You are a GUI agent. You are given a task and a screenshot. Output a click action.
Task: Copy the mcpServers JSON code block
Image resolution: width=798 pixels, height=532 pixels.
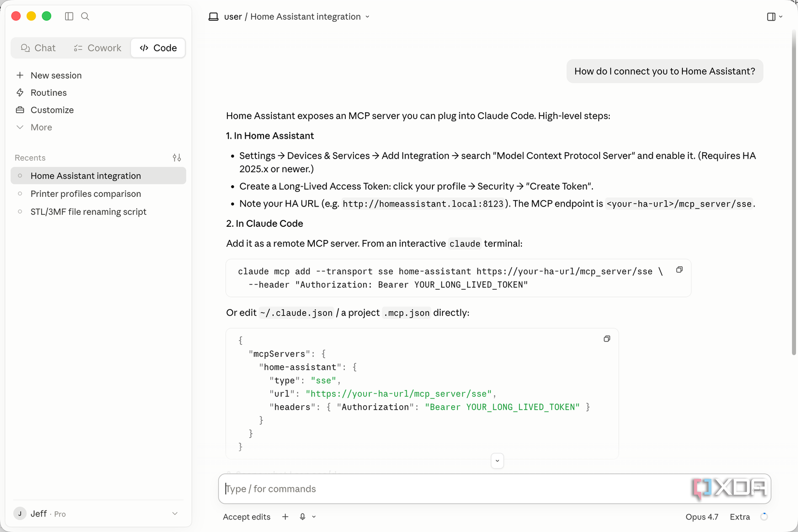607,339
